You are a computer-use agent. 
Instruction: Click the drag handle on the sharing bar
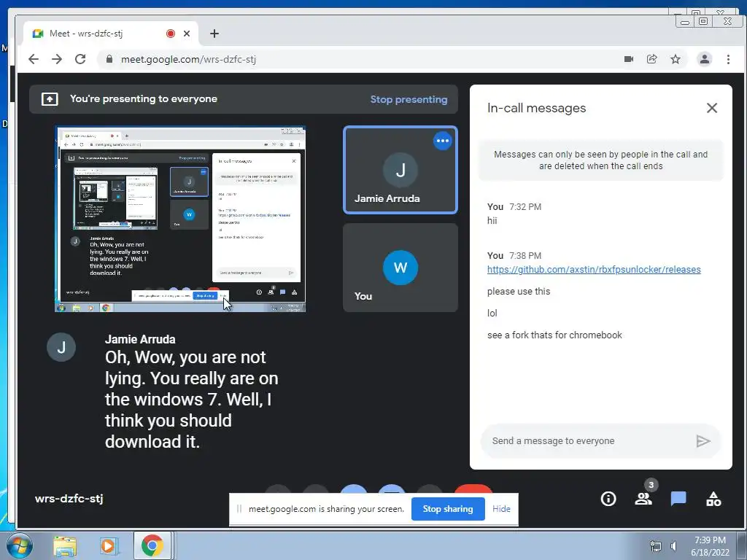(x=239, y=508)
